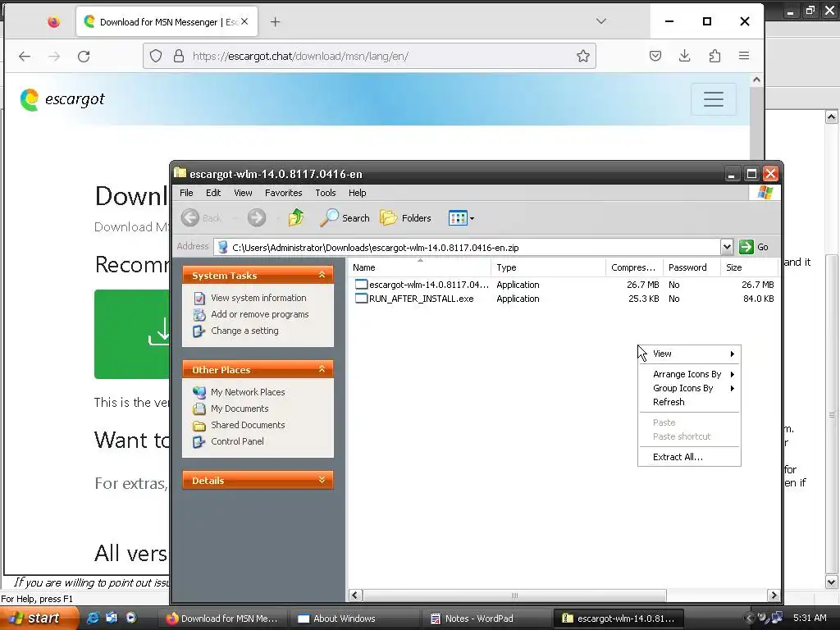This screenshot has width=840, height=630.
Task: Click the Up folder icon in Explorer toolbar
Action: [295, 217]
